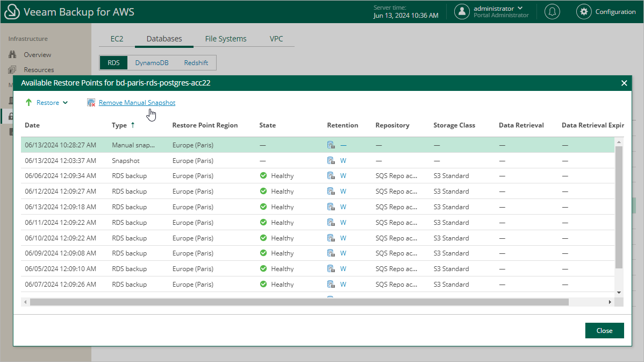Image resolution: width=644 pixels, height=362 pixels.
Task: Click 'SQS Repo ac...' in 06/06/2024 row
Action: 396,176
